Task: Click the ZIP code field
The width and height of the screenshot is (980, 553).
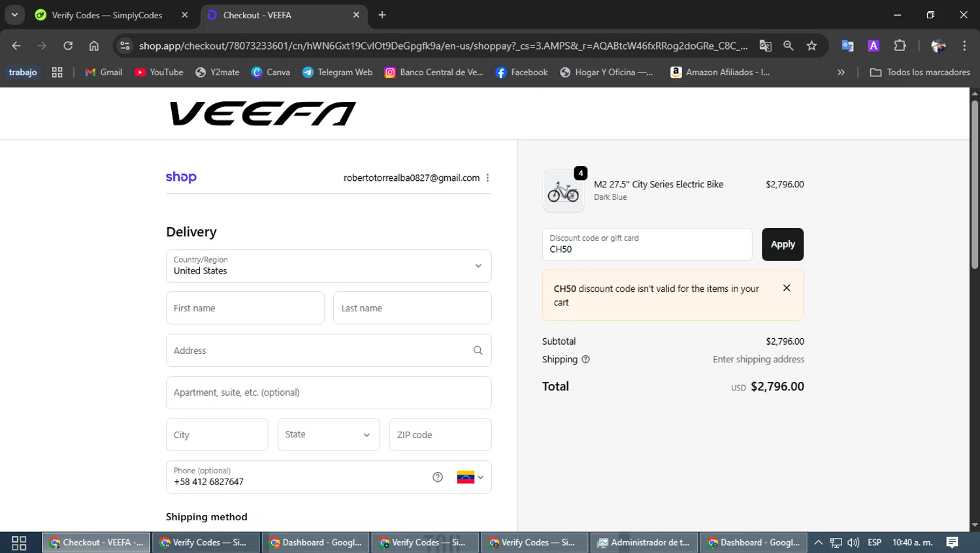Action: (x=440, y=435)
